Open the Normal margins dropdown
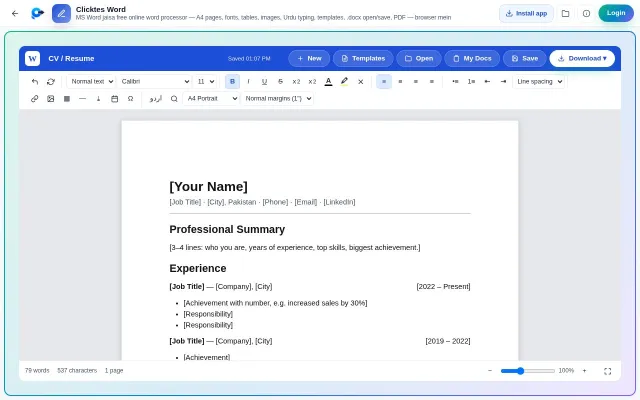The height and width of the screenshot is (400, 640). (x=278, y=99)
